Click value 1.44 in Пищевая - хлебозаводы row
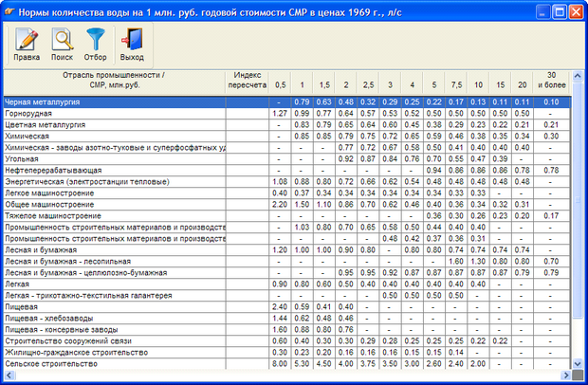Image resolution: width=588 pixels, height=385 pixels. pos(280,319)
